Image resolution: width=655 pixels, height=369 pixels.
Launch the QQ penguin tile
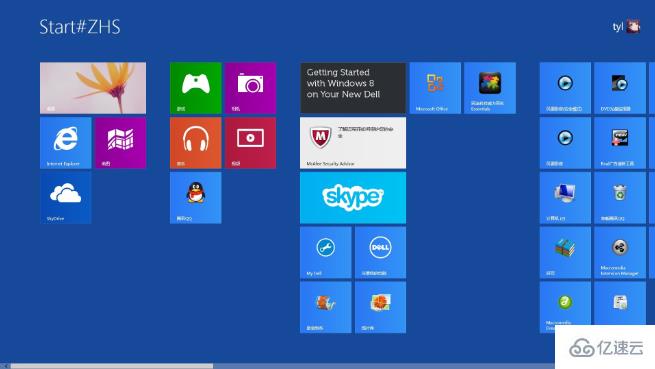point(195,198)
